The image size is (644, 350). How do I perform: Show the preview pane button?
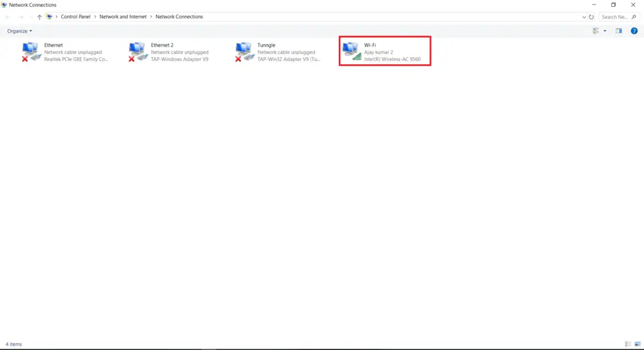pyautogui.click(x=619, y=31)
